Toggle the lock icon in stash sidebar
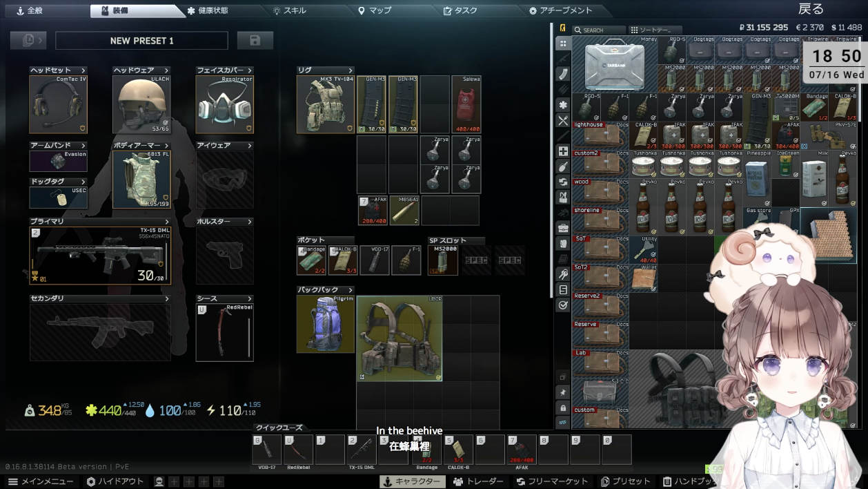868x489 pixels. tap(563, 407)
